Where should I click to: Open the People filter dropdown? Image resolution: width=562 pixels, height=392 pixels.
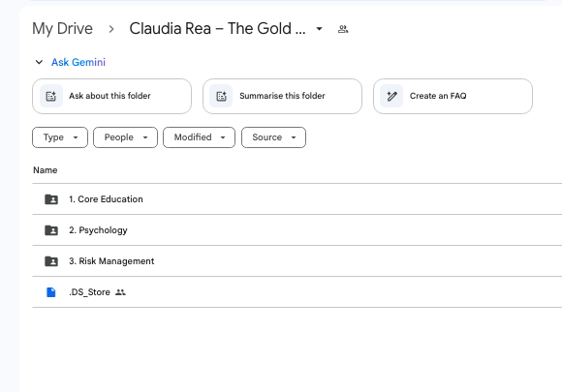pos(125,137)
